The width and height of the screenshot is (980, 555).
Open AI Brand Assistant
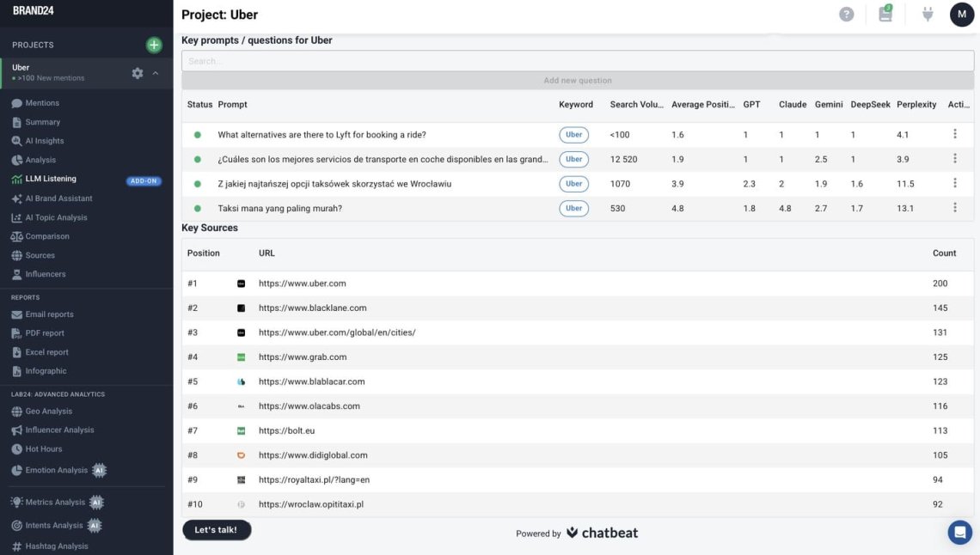pyautogui.click(x=58, y=198)
